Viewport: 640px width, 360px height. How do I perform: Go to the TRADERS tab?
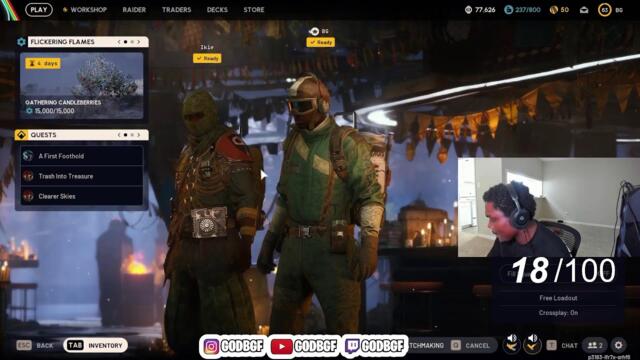tap(176, 9)
